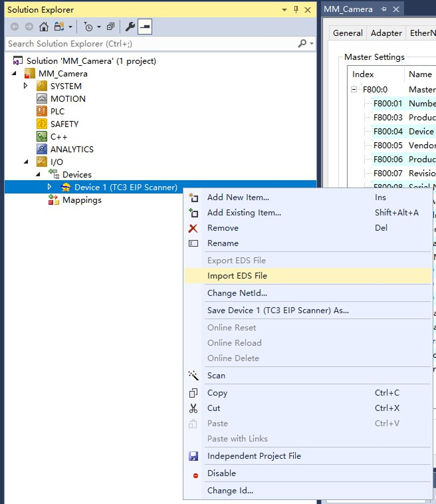436x504 pixels.
Task: Choose Import EDS File from context menu
Action: [237, 276]
